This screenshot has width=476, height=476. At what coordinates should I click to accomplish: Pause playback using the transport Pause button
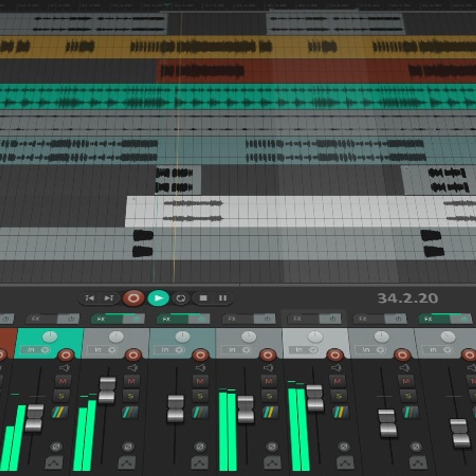(223, 298)
